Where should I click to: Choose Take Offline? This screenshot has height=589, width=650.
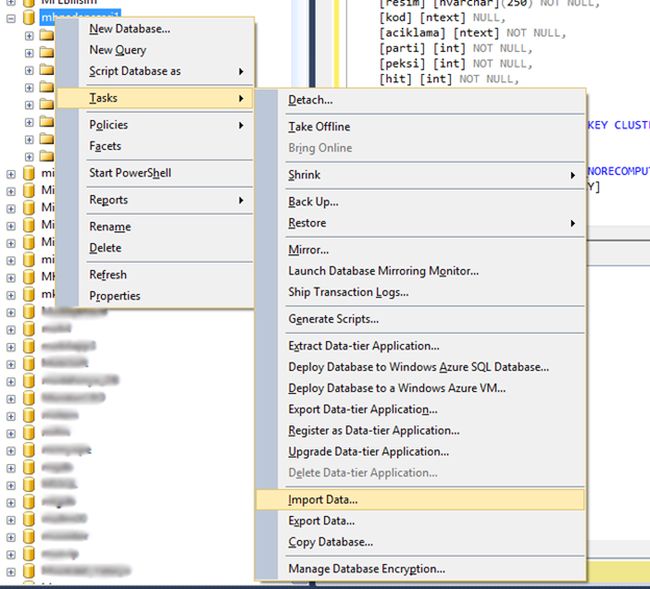(420, 127)
